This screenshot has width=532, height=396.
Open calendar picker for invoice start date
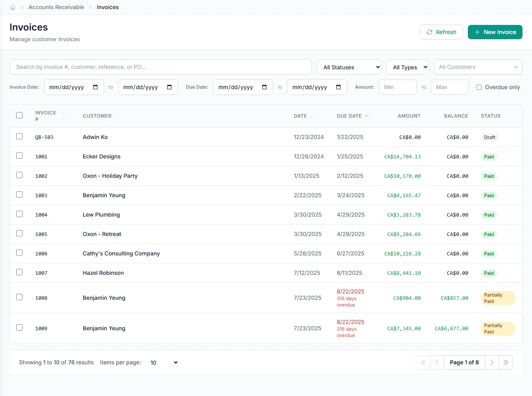pyautogui.click(x=95, y=87)
